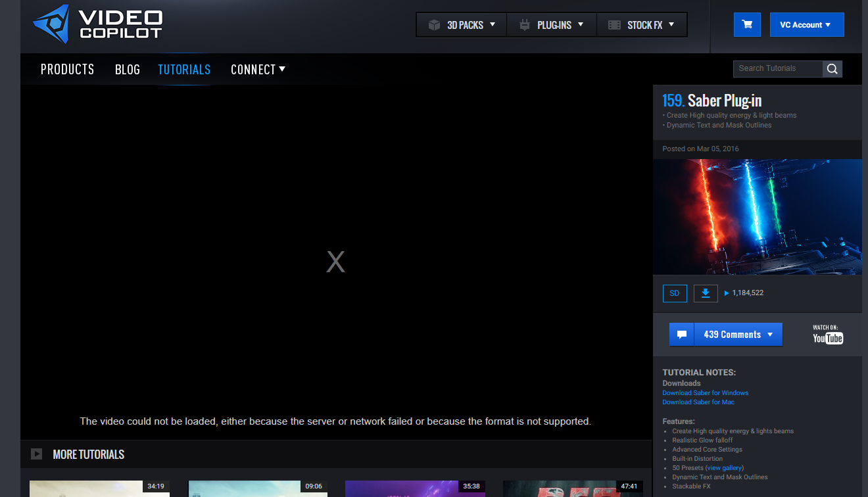Click the MORE TUTORIALS heading text
The width and height of the screenshot is (868, 497).
(x=89, y=454)
